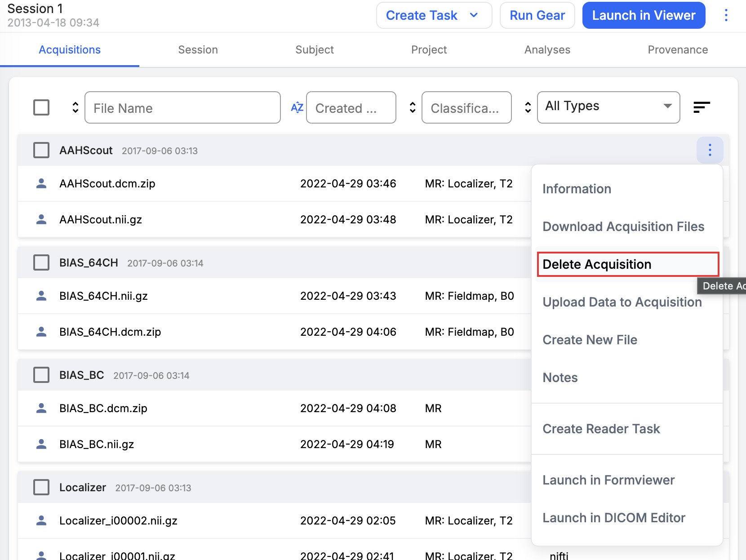Click into the File Name filter field
746x560 pixels.
pos(182,107)
